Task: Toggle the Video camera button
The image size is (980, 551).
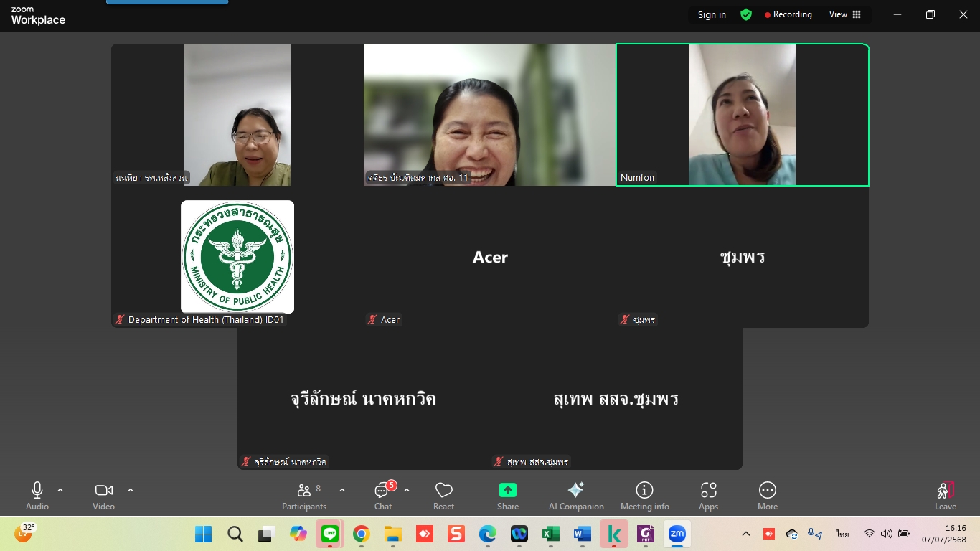Action: [103, 495]
